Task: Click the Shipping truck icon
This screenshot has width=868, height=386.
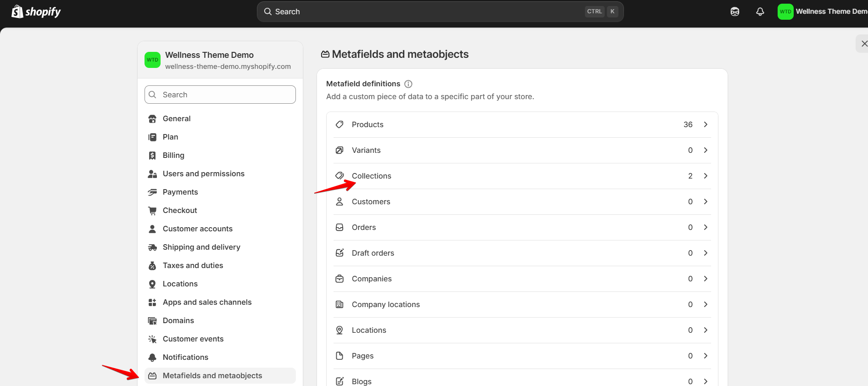Action: 152,247
